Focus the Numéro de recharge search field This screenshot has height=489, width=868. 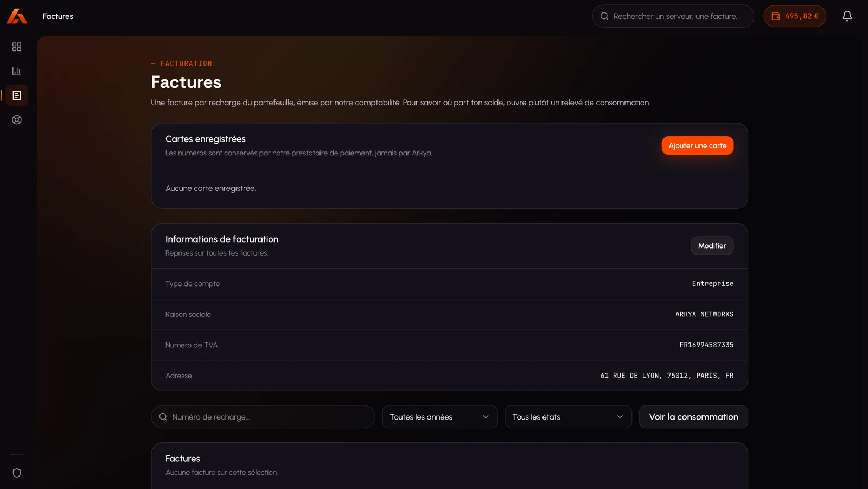[263, 417]
